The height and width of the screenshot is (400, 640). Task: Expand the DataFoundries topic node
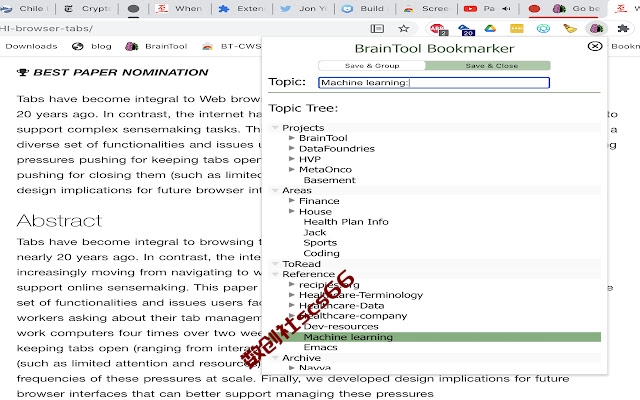point(292,149)
